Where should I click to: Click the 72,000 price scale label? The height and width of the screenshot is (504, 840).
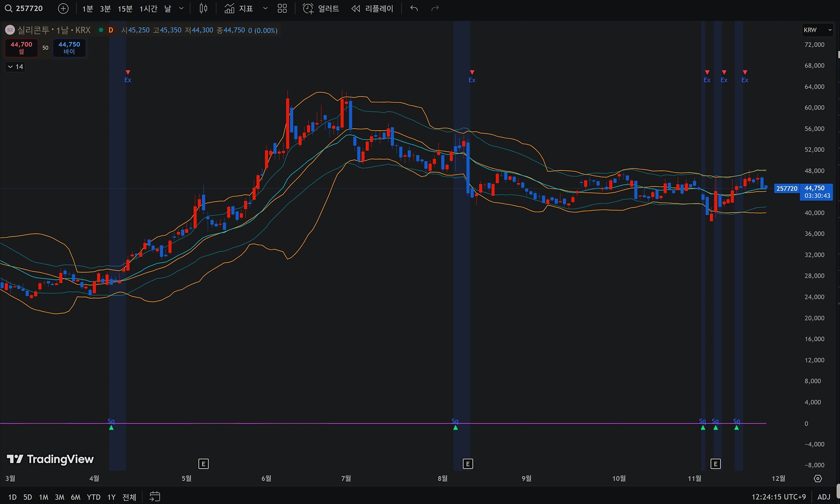coord(814,45)
